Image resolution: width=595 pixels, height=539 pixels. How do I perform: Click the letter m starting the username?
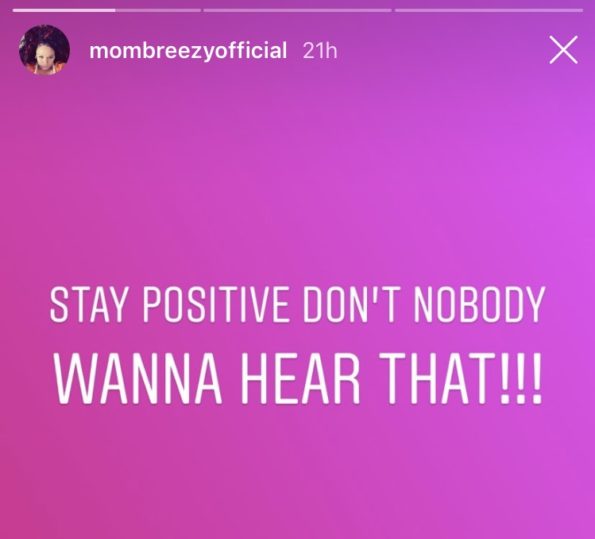pyautogui.click(x=97, y=52)
